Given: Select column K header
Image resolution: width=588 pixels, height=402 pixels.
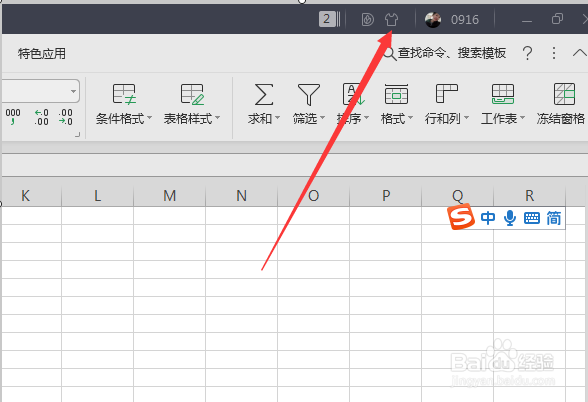Looking at the screenshot, I should point(25,196).
